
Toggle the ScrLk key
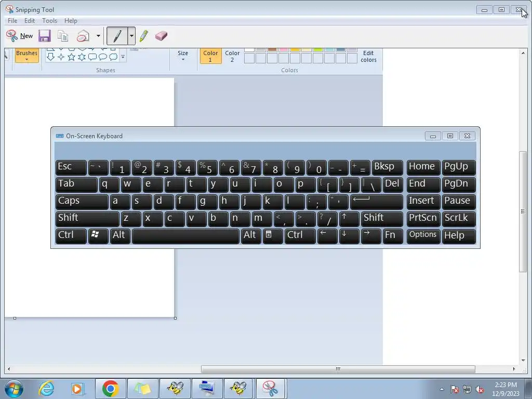(x=459, y=219)
